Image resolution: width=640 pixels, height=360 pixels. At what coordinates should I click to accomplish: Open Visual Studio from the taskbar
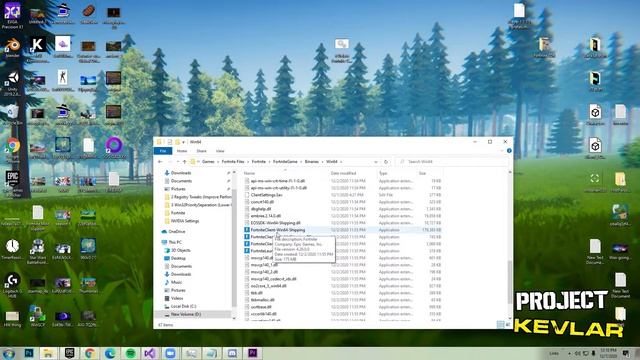150,353
